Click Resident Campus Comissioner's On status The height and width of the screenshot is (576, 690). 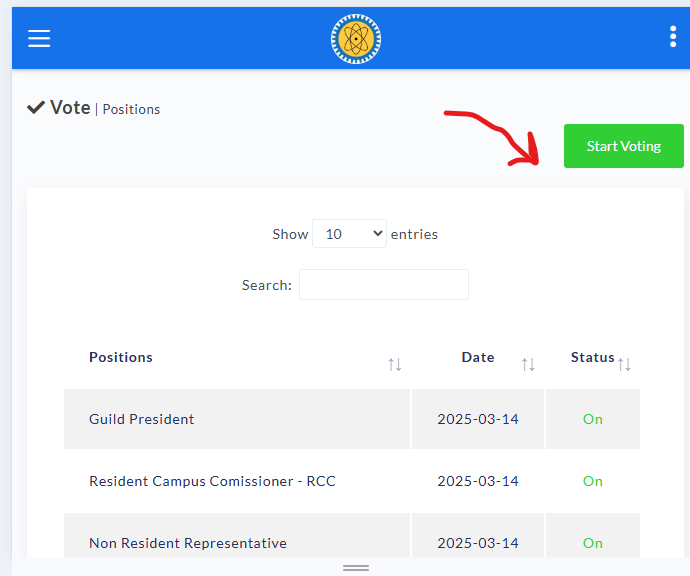point(593,481)
